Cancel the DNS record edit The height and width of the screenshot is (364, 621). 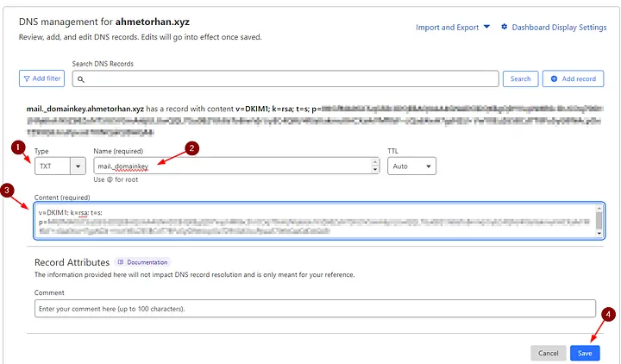coord(548,353)
